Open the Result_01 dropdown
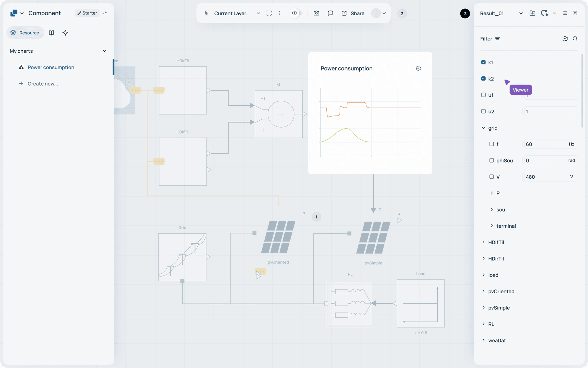 [x=521, y=13]
